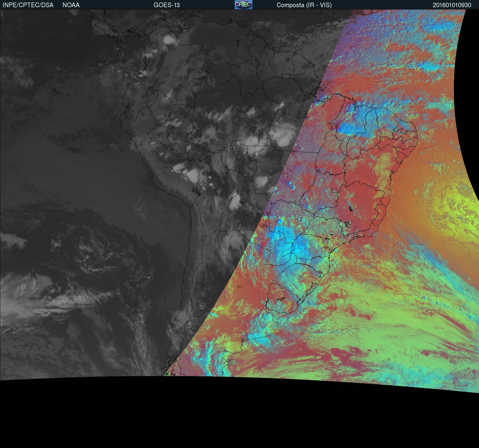The width and height of the screenshot is (479, 448).
Task: Click the CPTEC logo in the header
Action: click(243, 5)
